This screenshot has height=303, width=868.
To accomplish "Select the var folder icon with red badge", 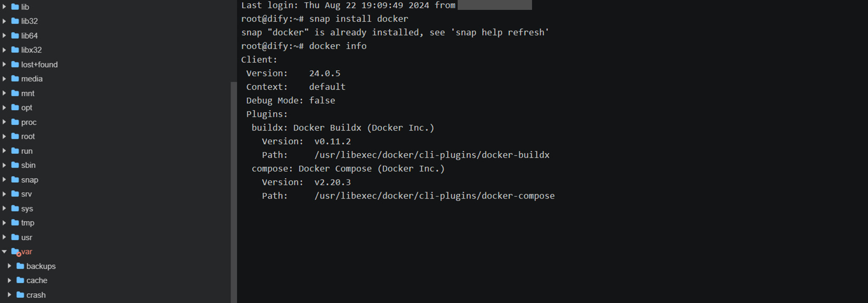I will 16,252.
